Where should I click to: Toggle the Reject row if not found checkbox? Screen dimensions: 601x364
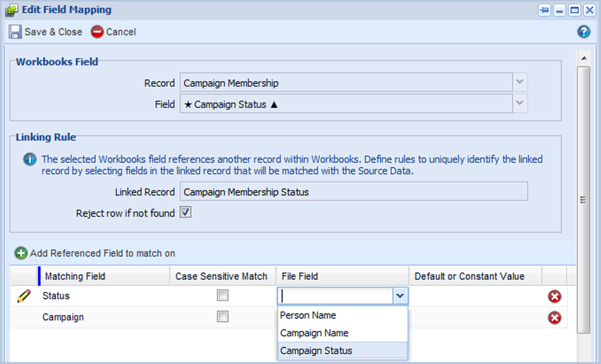click(x=186, y=212)
